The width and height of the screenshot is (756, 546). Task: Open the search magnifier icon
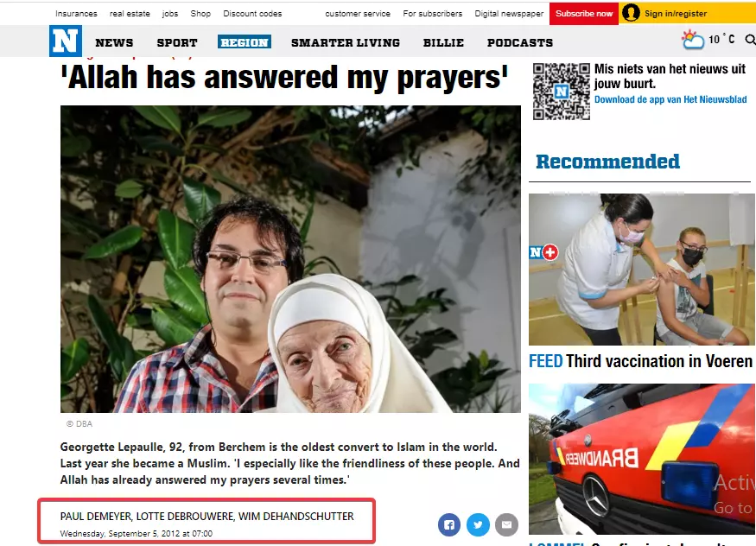pyautogui.click(x=750, y=40)
